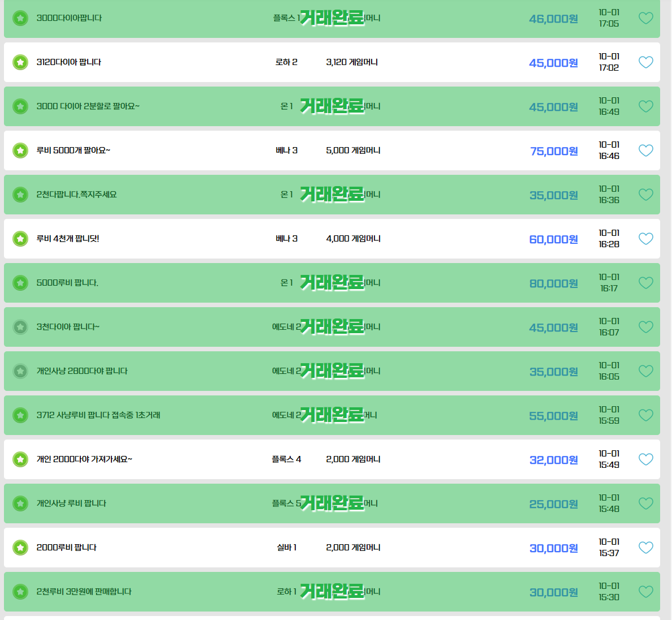The height and width of the screenshot is (620, 672).
Task: Click heart icon on 5000루비 팝니다. row
Action: 645,283
